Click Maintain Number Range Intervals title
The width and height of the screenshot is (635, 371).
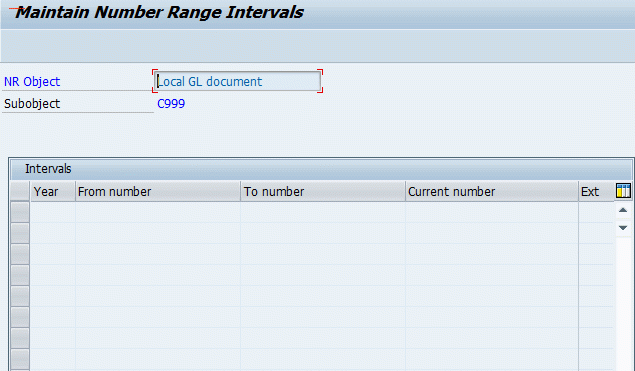click(159, 12)
